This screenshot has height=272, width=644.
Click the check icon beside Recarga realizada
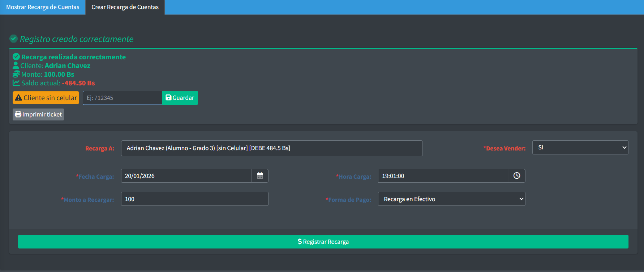click(x=16, y=57)
